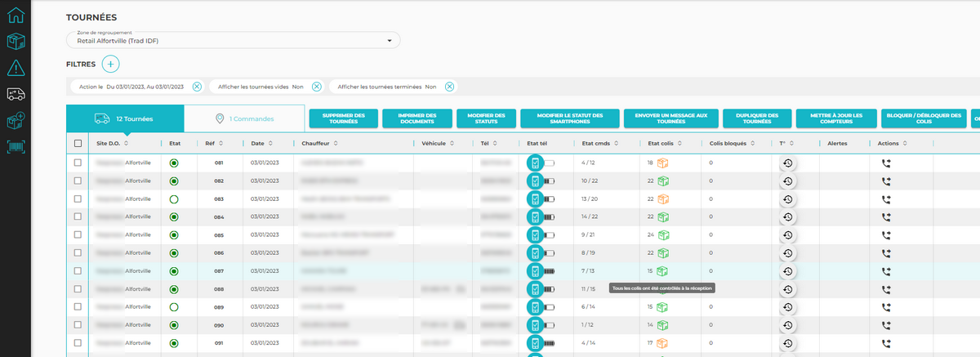The height and width of the screenshot is (357, 980).
Task: Sort by Date column
Action: point(261,143)
